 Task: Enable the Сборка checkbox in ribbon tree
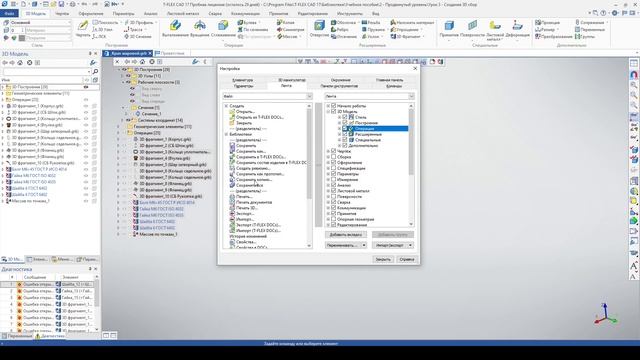[333, 157]
